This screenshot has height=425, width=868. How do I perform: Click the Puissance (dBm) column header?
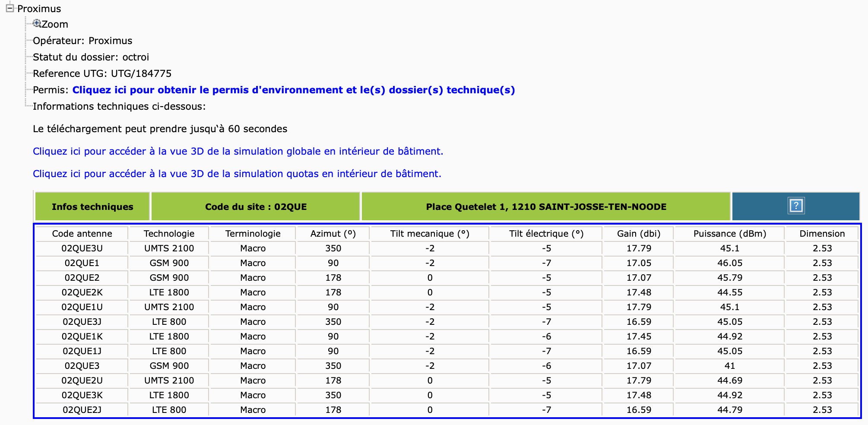730,234
